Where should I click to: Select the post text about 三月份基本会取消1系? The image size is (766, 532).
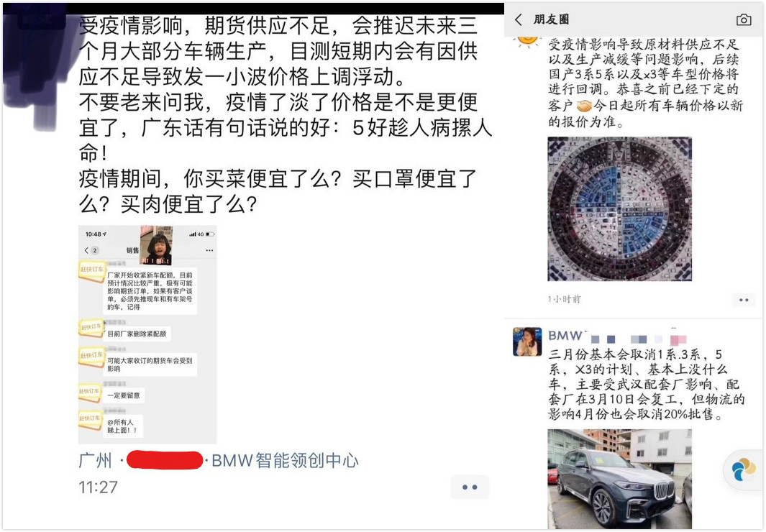click(x=647, y=385)
